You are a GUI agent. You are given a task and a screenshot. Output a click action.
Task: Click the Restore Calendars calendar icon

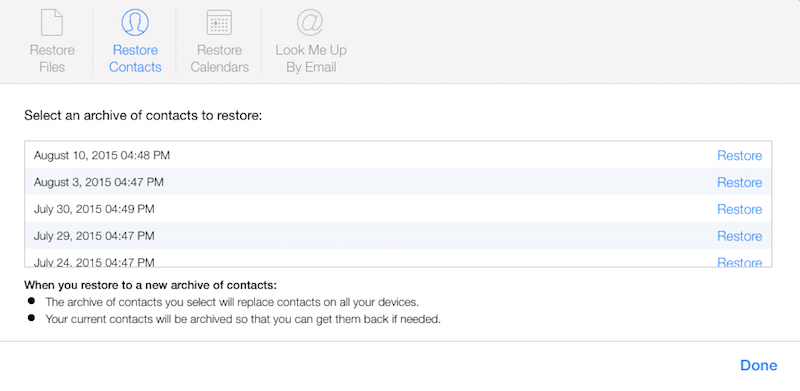pos(219,22)
